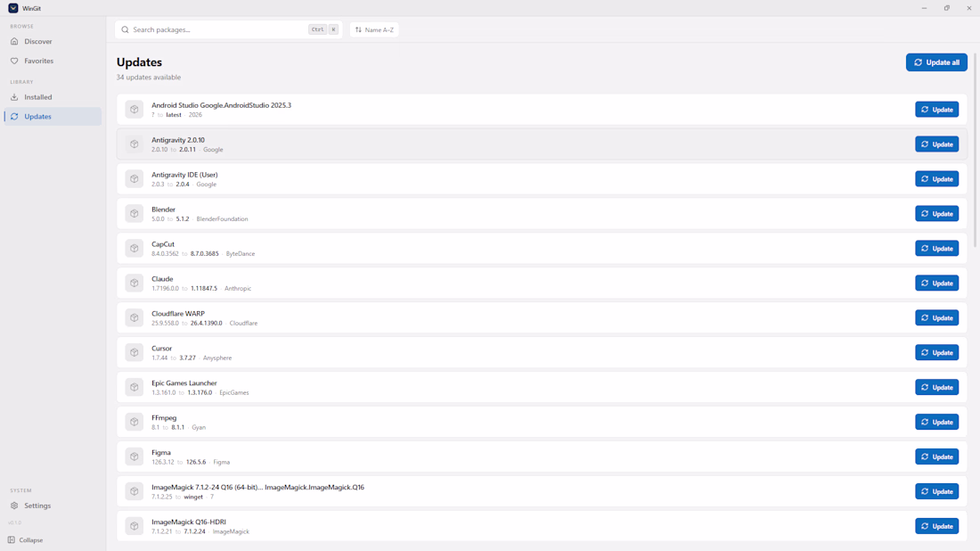Click '34 updates available' text
The width and height of the screenshot is (980, 551).
(148, 77)
